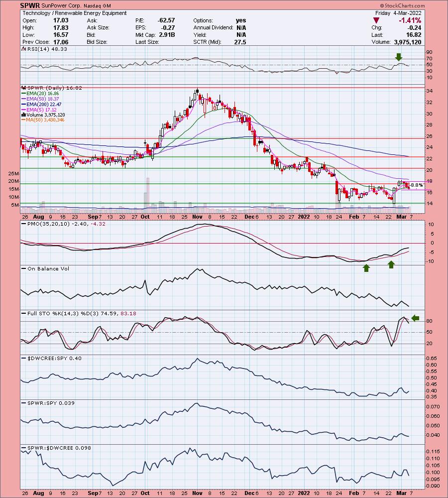Select the SPWR:SPY 0.039 label

tap(48, 403)
